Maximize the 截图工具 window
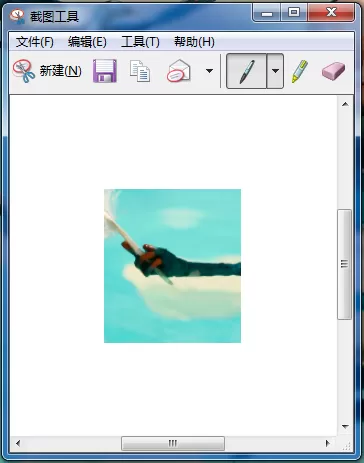The width and height of the screenshot is (364, 463). tap(294, 13)
